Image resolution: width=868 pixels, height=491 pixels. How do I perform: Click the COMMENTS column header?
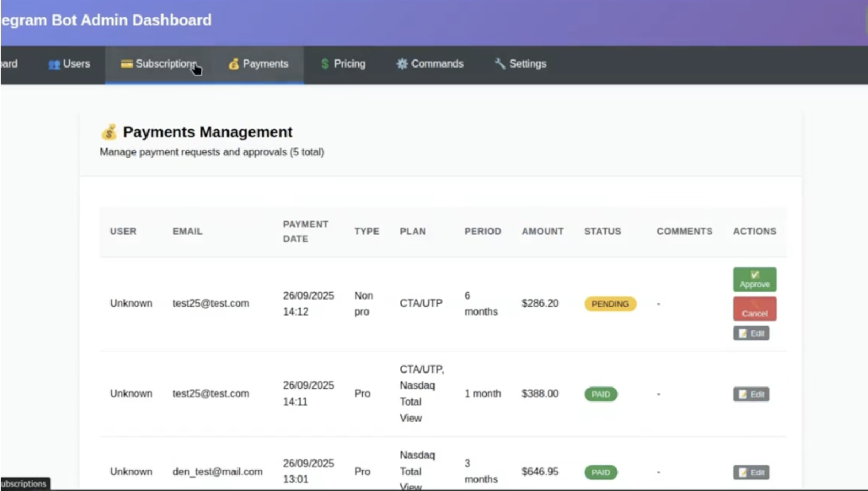[685, 232]
